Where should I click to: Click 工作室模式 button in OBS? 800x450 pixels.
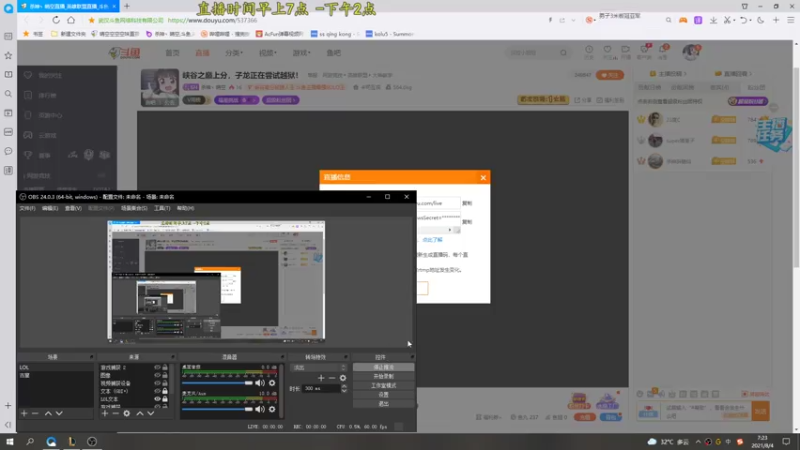(x=383, y=386)
